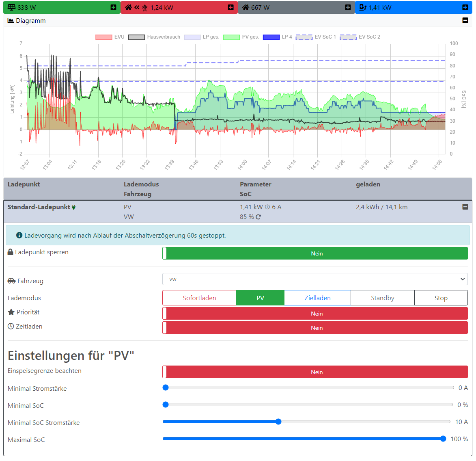Select the Zielladen charge mode

point(317,298)
